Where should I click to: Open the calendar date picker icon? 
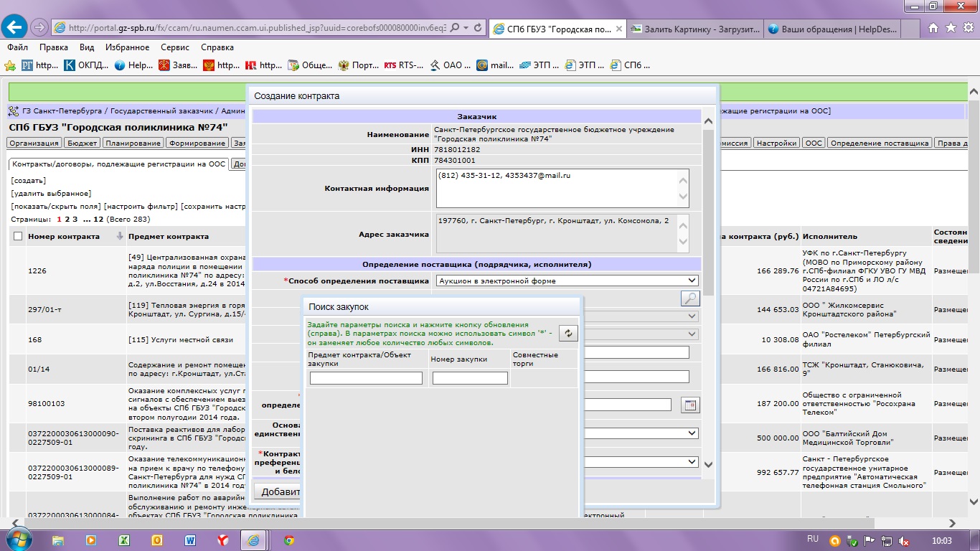click(x=689, y=405)
